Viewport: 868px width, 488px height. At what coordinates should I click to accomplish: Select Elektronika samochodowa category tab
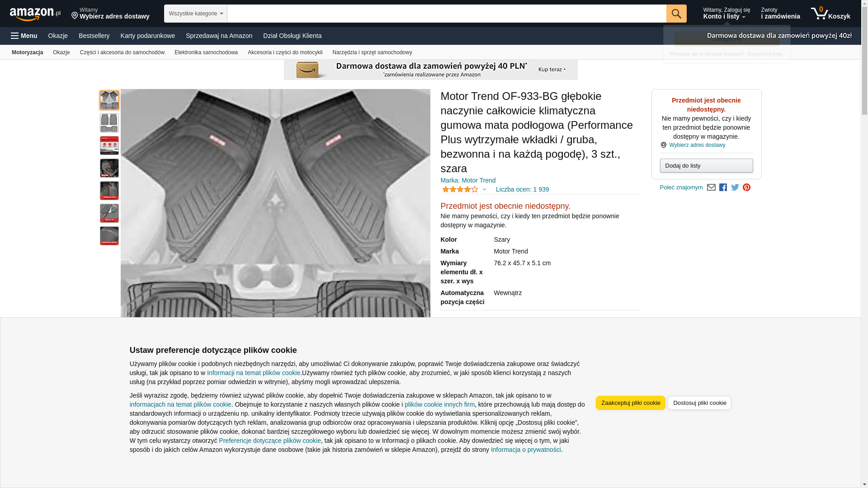point(206,52)
